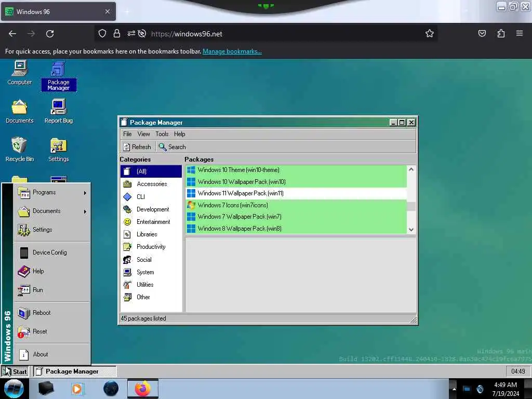Close the Windows 96 browser tab
Viewport: 532px width, 399px height.
click(x=108, y=11)
